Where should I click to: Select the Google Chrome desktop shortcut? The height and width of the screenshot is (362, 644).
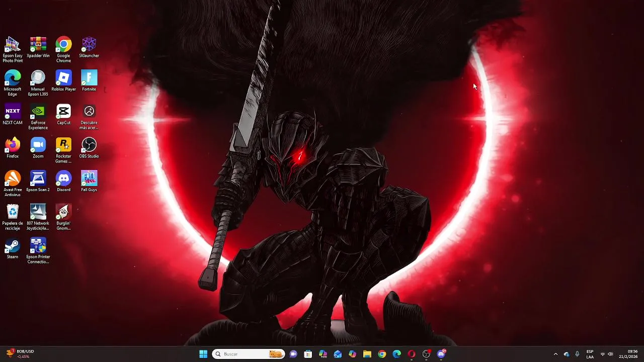[x=63, y=50]
